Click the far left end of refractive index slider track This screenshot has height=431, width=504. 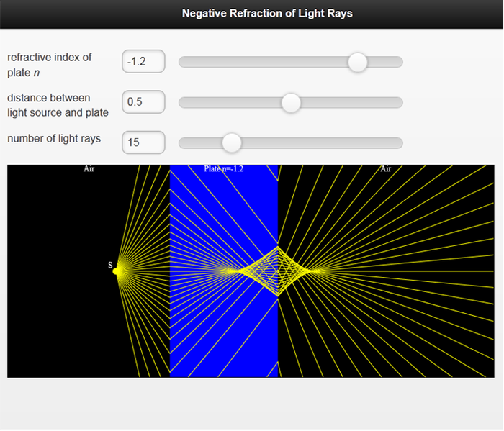(182, 62)
